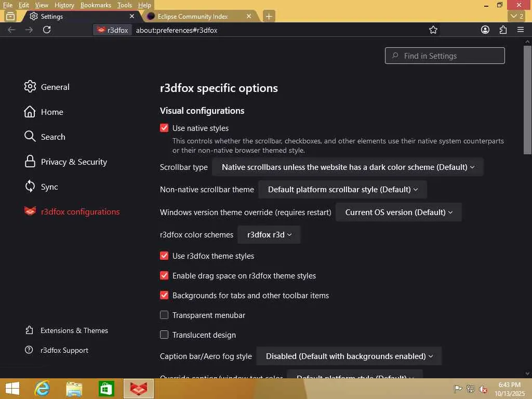Open Extensions & Themes link

pos(66,330)
